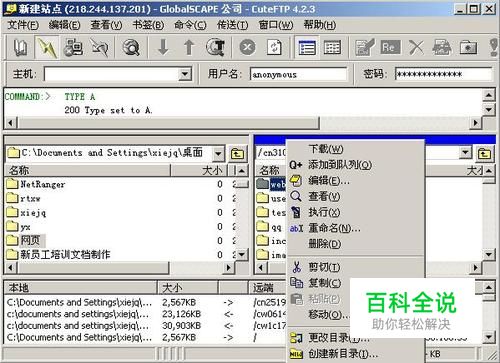The height and width of the screenshot is (363, 500).
Task: Choose 添加到队列(Q) from context menu
Action: (355, 165)
